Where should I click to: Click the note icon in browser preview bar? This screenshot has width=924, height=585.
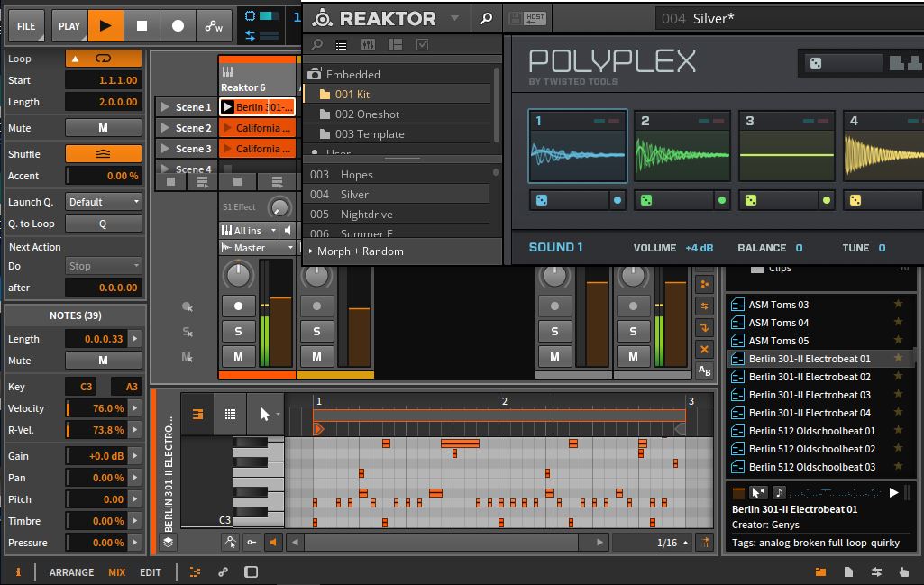[x=779, y=492]
